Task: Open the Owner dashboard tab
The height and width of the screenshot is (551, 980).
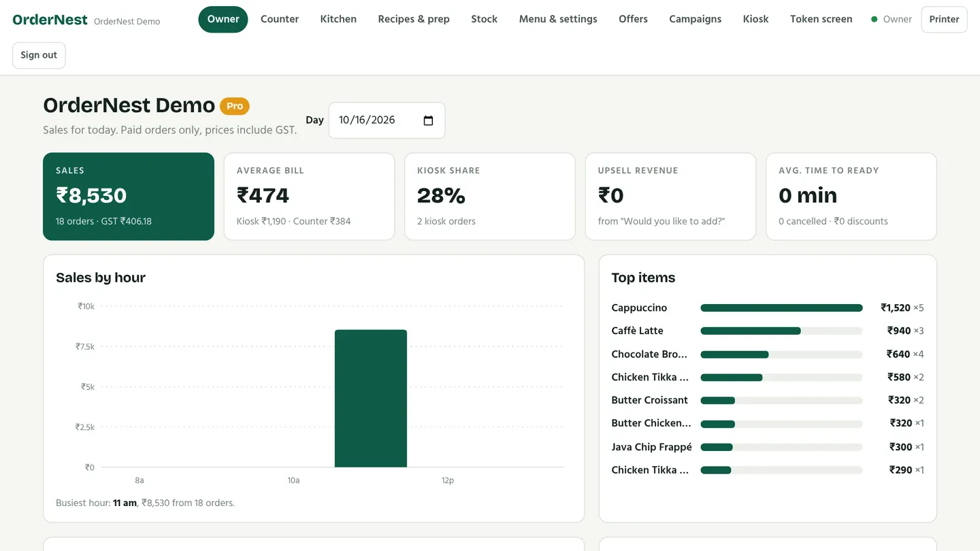Action: [x=223, y=19]
